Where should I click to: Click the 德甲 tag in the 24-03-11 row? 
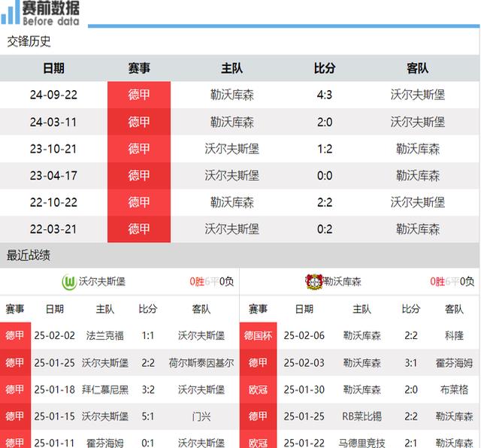click(139, 122)
